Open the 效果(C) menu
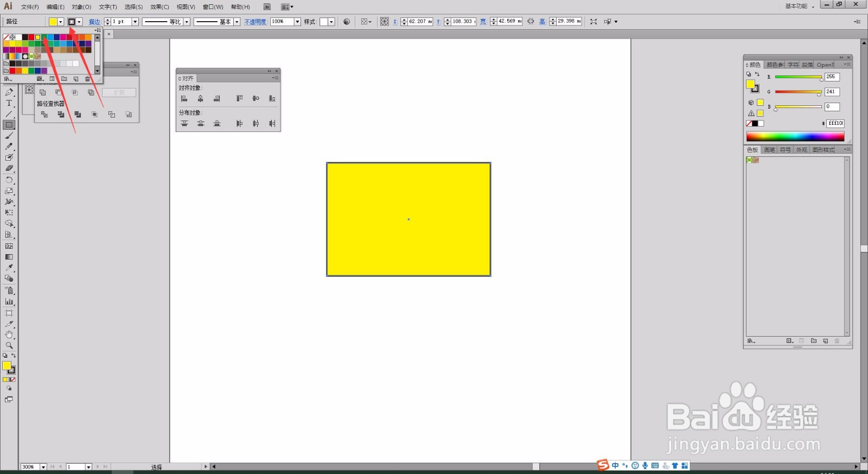The height and width of the screenshot is (474, 868). (159, 7)
